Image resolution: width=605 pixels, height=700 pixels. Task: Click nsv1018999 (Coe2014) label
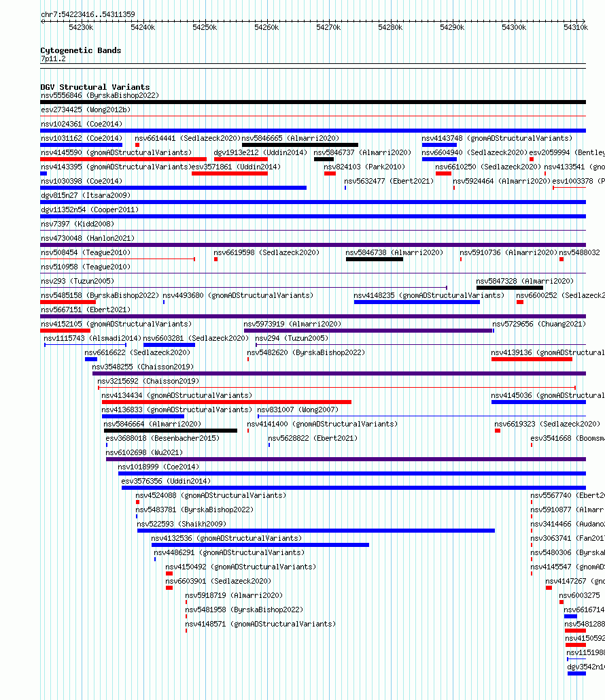pos(158,467)
